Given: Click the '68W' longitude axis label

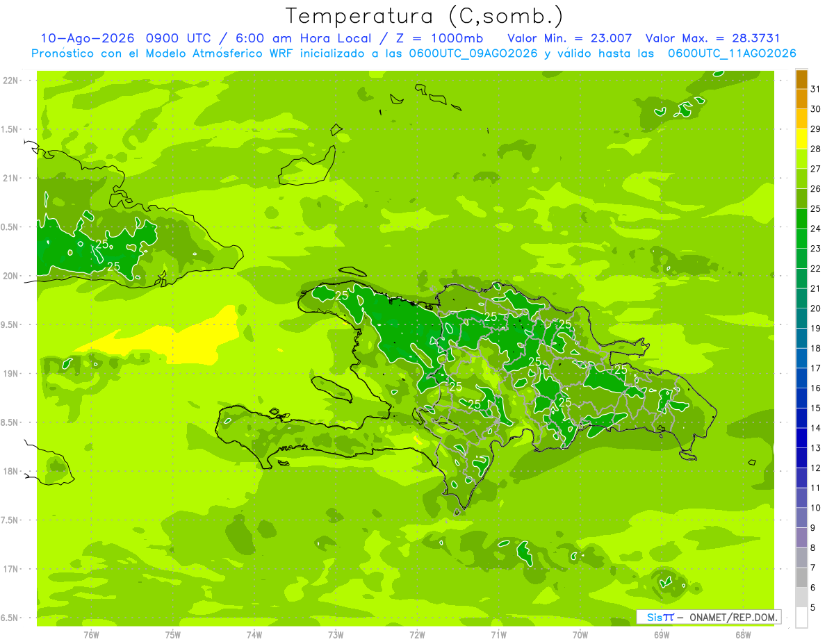Looking at the screenshot, I should tap(743, 635).
